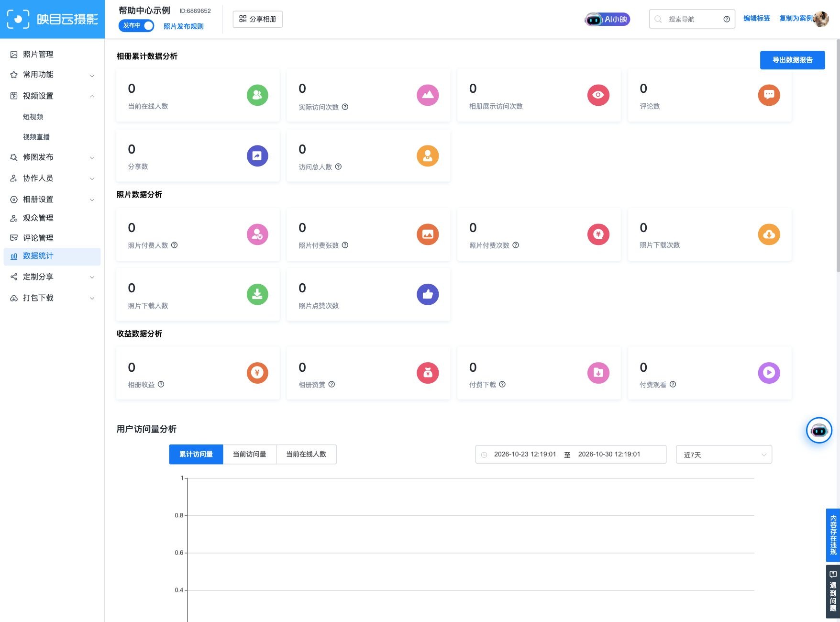Image resolution: width=840 pixels, height=622 pixels.
Task: Click the orange comment bubble icon
Action: click(769, 95)
